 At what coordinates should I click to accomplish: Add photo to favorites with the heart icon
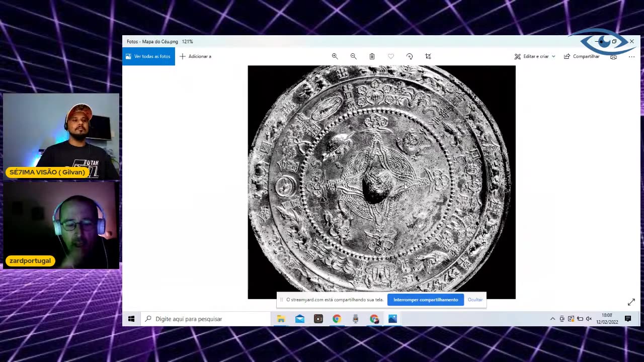[x=391, y=56]
